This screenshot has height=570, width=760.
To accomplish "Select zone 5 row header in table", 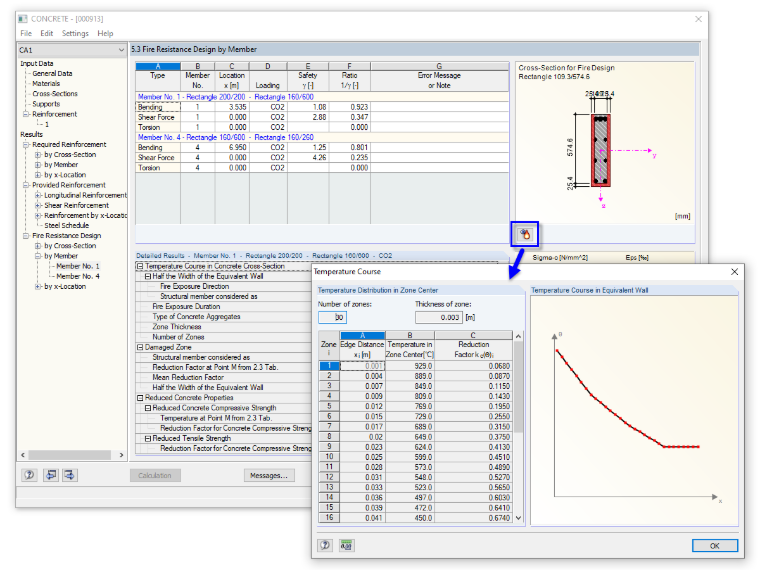I will pyautogui.click(x=329, y=406).
